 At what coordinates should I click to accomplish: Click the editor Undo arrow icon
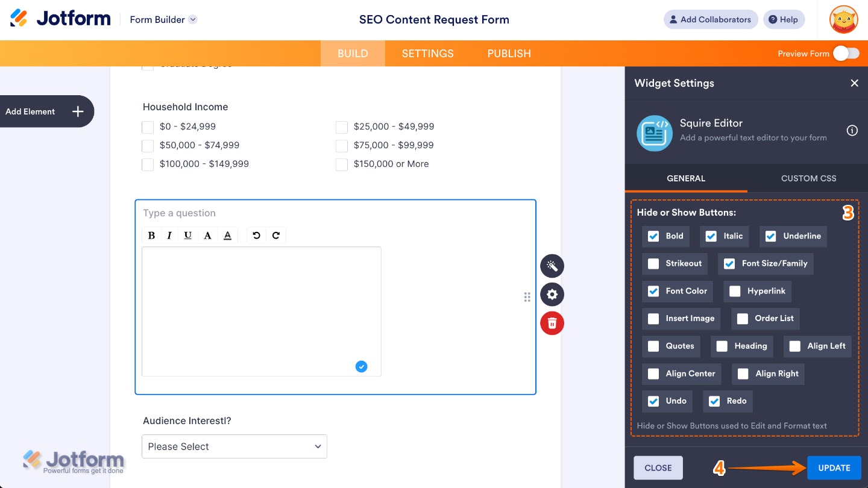tap(256, 236)
